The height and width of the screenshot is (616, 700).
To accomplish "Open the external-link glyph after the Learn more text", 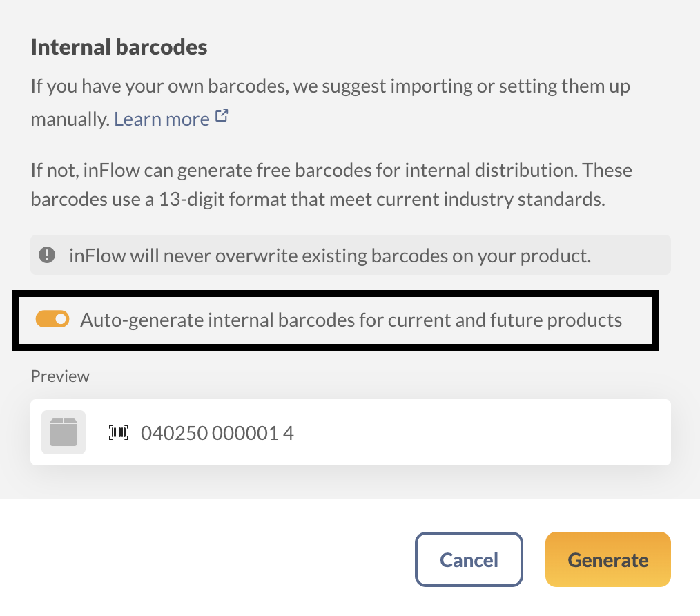I will pos(221,117).
